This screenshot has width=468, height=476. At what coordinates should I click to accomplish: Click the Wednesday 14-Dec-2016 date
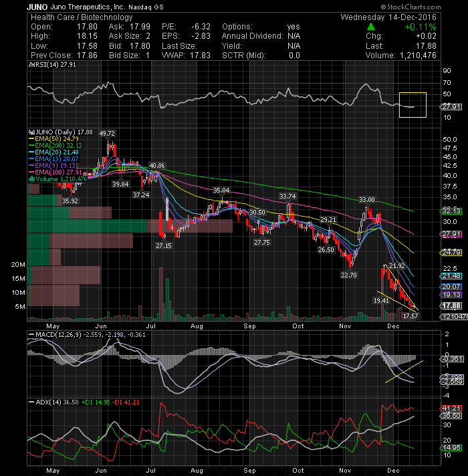[388, 17]
